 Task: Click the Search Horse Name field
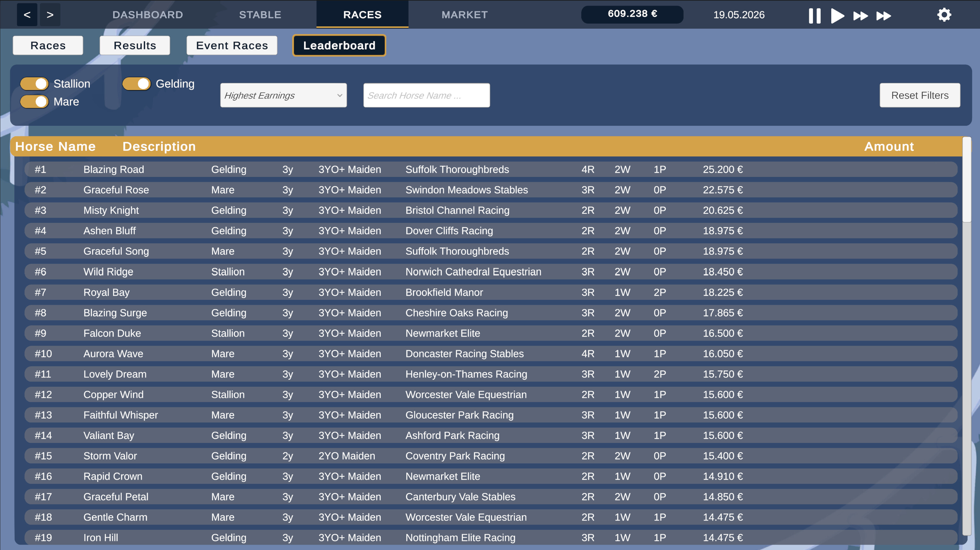pos(426,95)
